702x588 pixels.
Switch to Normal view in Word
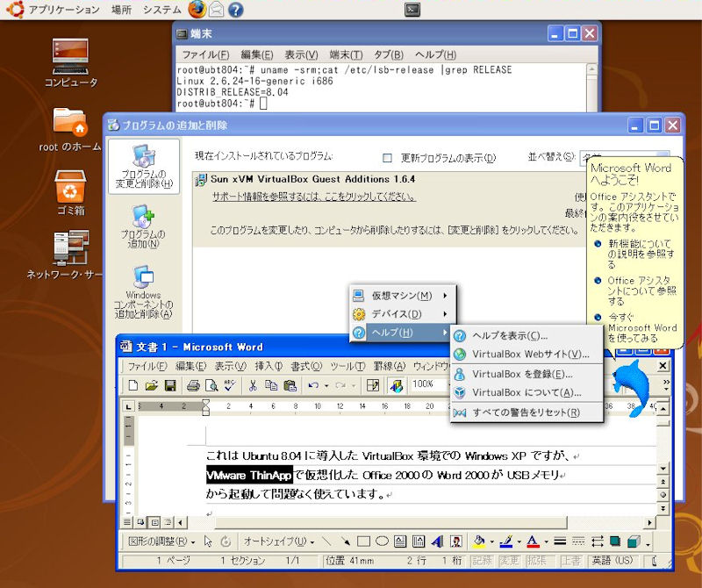(127, 522)
